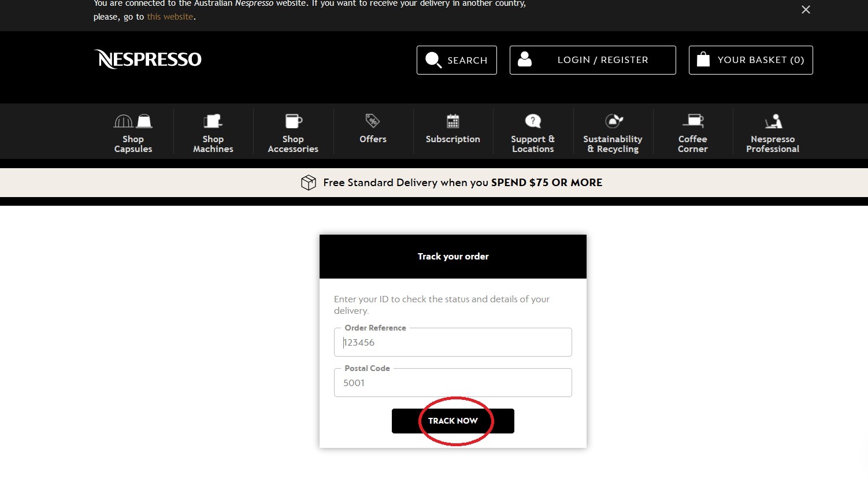Image resolution: width=868 pixels, height=482 pixels.
Task: Open Shop Machines menu icon
Action: (213, 121)
